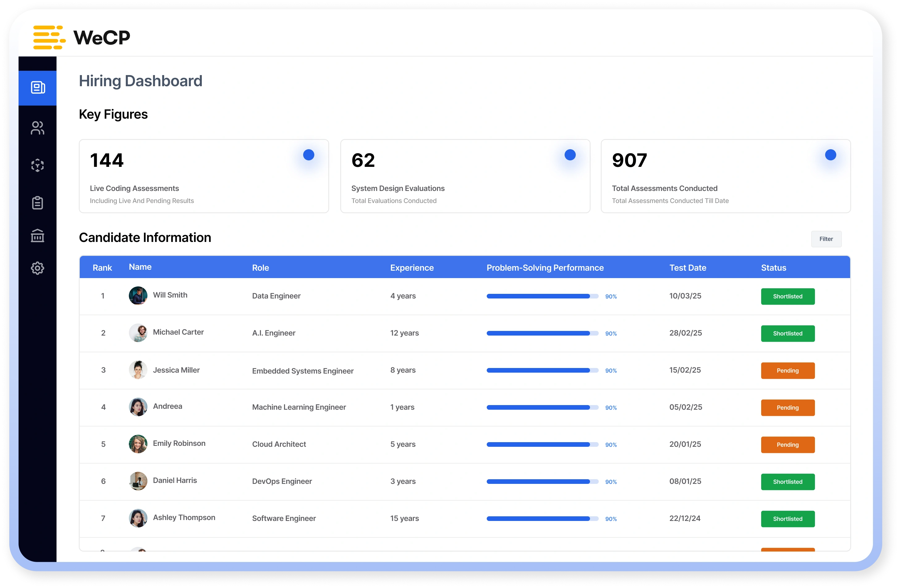Click the 10/03/25 test date
The image size is (899, 588).
tap(685, 296)
